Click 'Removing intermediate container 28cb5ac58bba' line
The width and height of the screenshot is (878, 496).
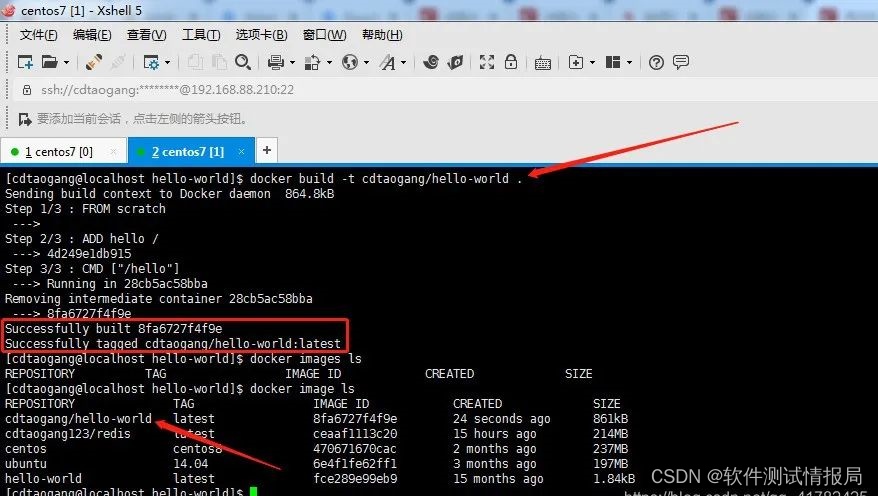158,299
